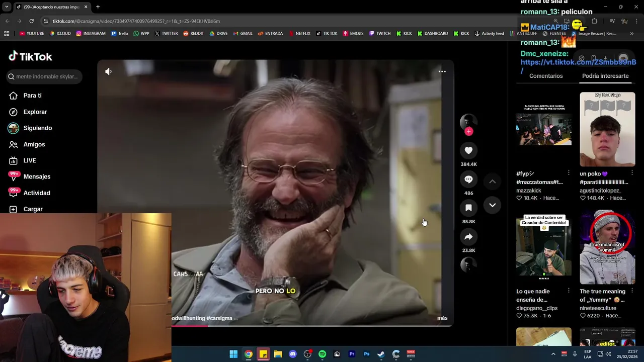Open the REDDIT bookmark
This screenshot has width=644, height=362.
point(193,34)
